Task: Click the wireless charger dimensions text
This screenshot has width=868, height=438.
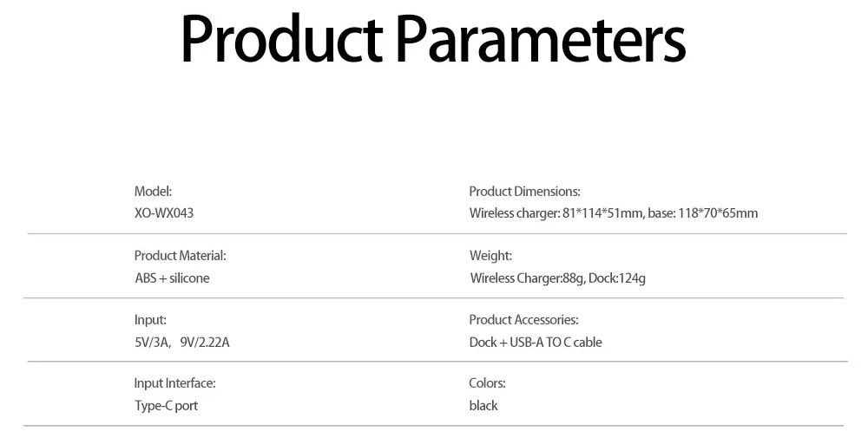Action: (x=556, y=212)
